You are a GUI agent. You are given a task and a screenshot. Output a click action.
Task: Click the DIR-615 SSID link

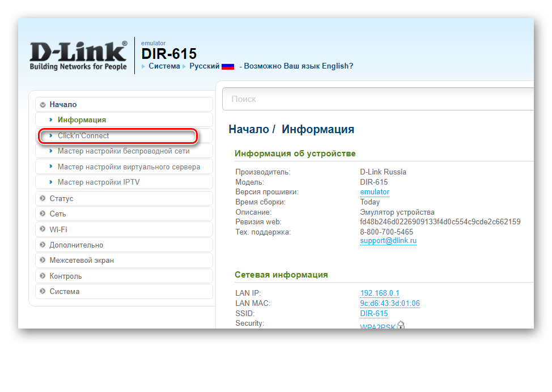[373, 313]
